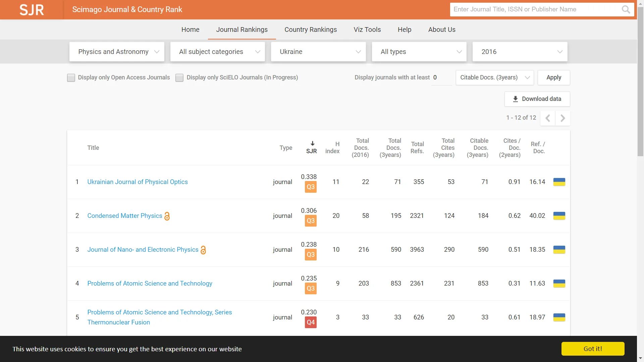
Task: Click Q3 badge under SJR 0.238
Action: pyautogui.click(x=311, y=255)
